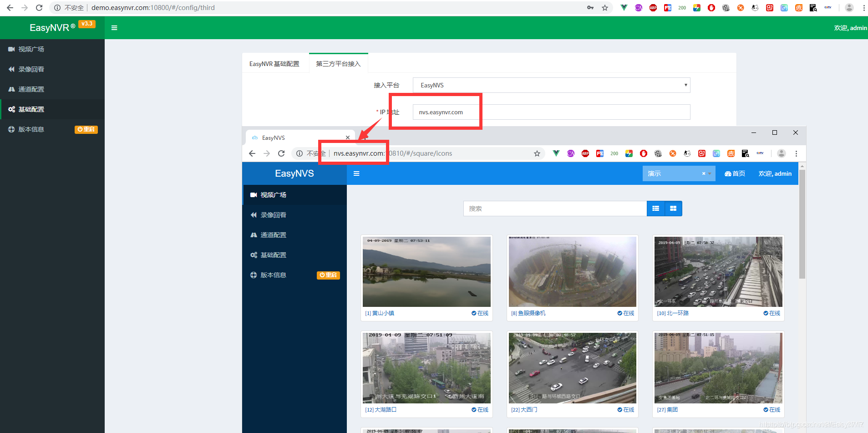Screen dimensions: 868x433
Task: Open the 北一环路 camera thumbnail
Action: click(718, 272)
